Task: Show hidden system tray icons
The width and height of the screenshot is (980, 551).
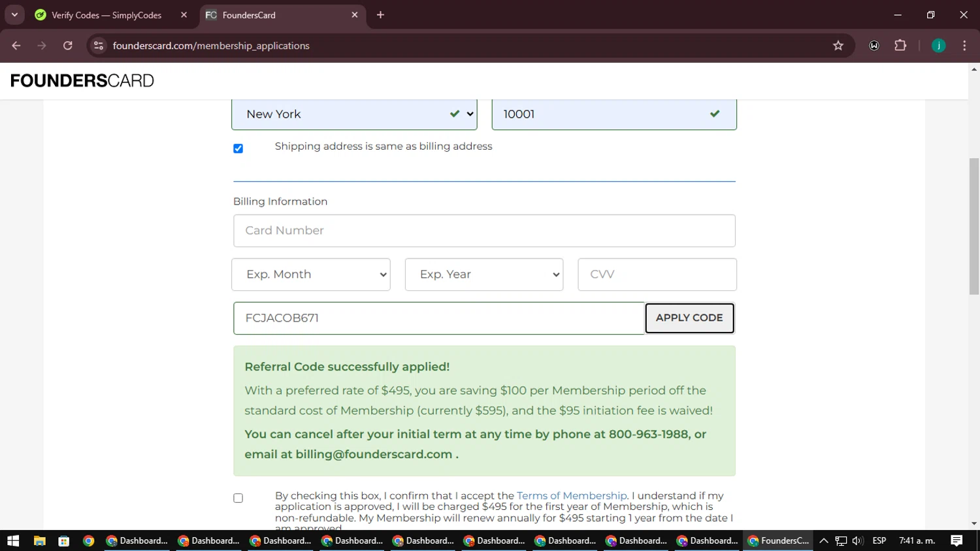Action: [824, 541]
